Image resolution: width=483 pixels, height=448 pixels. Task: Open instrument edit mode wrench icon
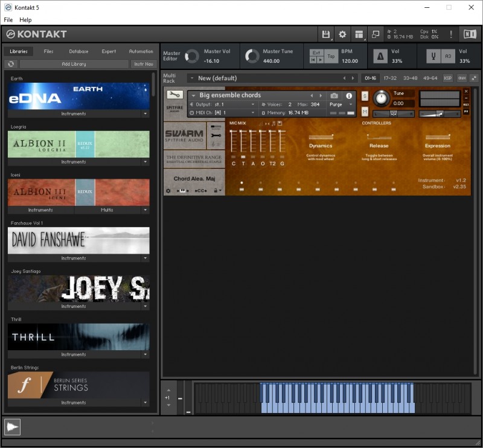[x=174, y=95]
